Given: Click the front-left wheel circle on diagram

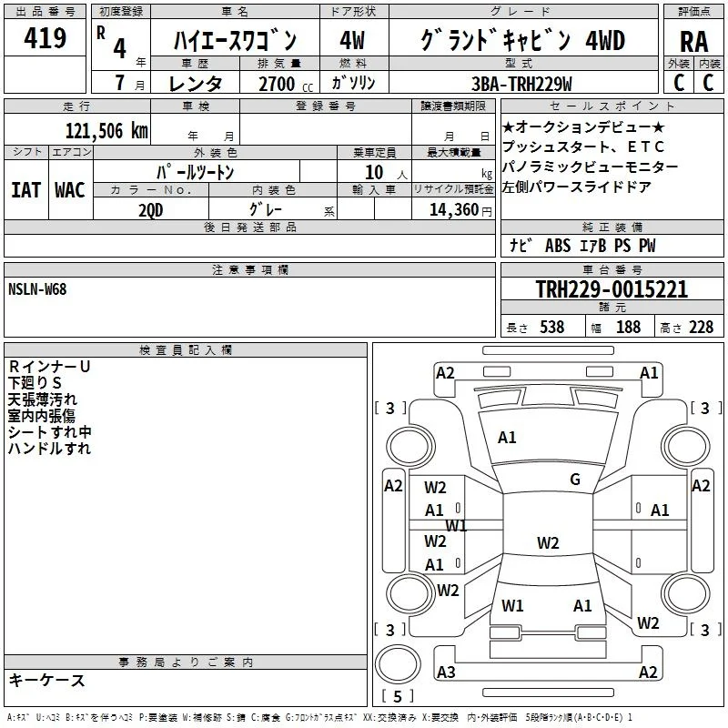Looking at the screenshot, I should pyautogui.click(x=410, y=446).
